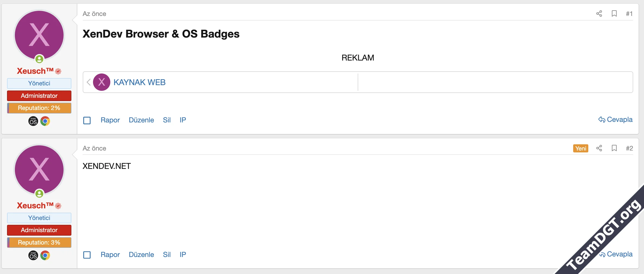Open the #2 post permalink
644x274 pixels.
point(629,148)
